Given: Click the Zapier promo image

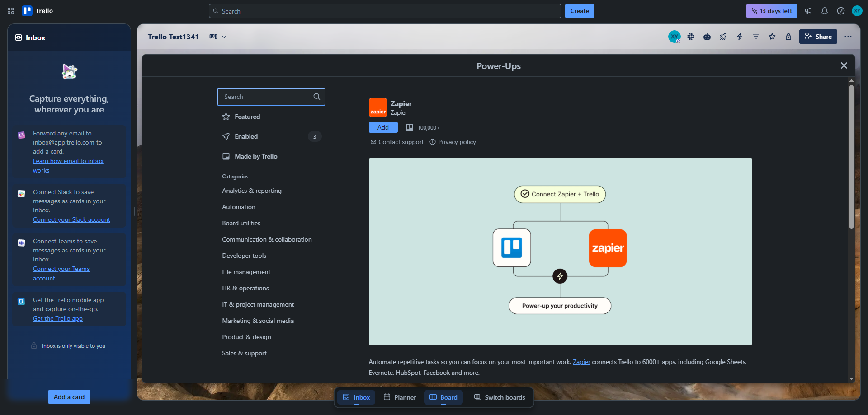Looking at the screenshot, I should coord(560,252).
